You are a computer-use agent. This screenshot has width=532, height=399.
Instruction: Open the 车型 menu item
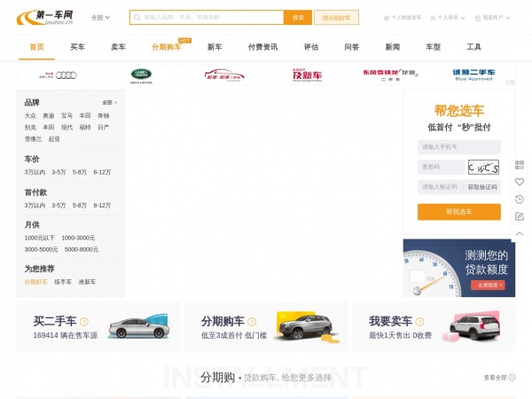(434, 47)
